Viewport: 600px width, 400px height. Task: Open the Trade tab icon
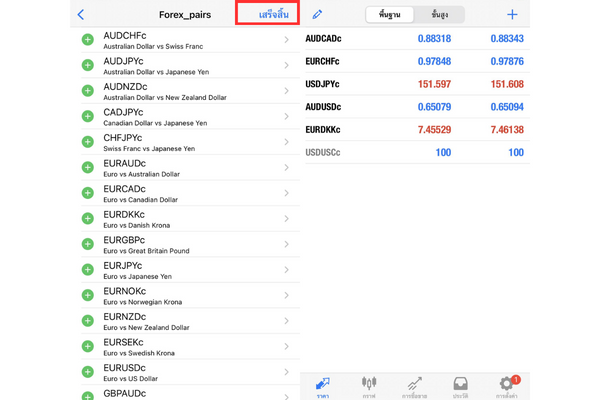414,386
